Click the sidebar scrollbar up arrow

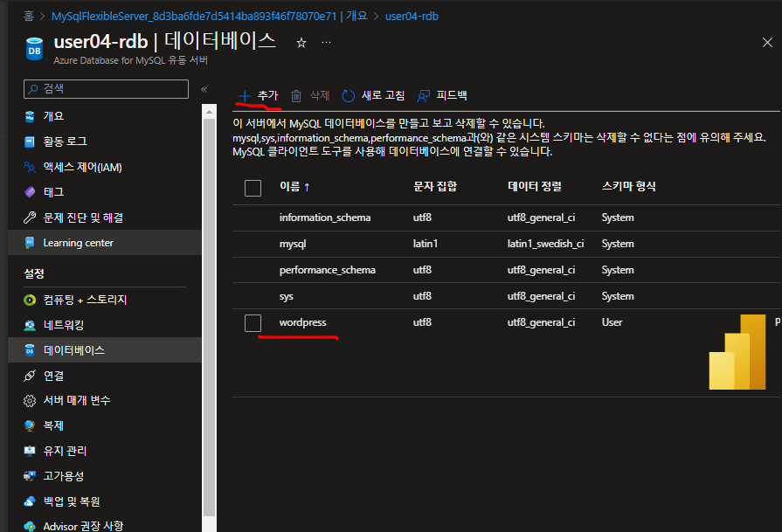pyautogui.click(x=209, y=112)
